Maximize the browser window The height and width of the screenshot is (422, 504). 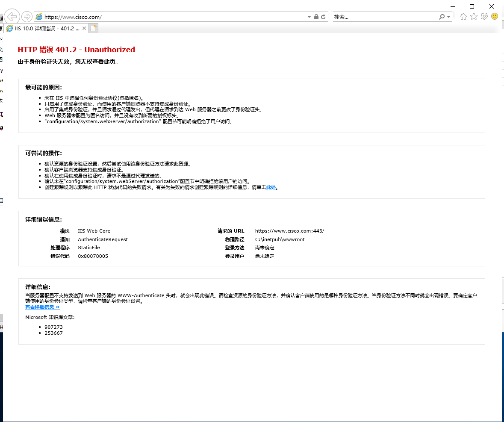pyautogui.click(x=472, y=6)
